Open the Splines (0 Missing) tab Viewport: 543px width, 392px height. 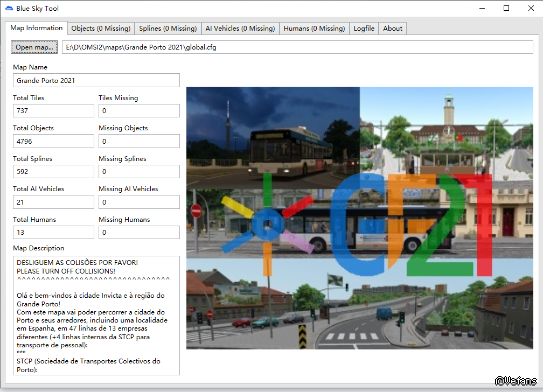point(168,29)
